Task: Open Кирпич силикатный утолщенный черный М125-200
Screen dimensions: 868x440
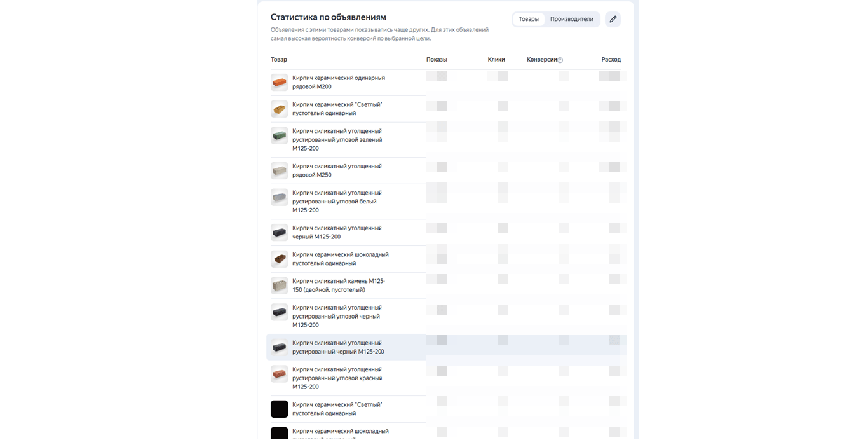Action: tap(337, 232)
